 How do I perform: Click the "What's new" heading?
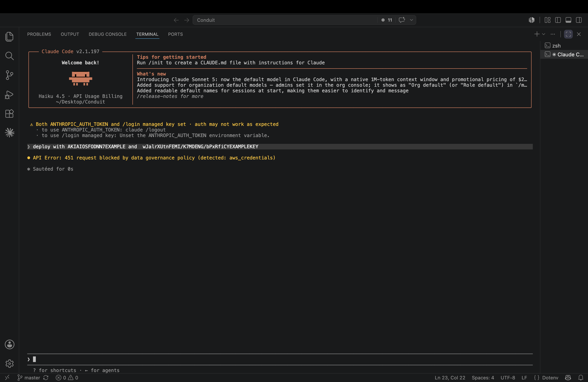(151, 74)
